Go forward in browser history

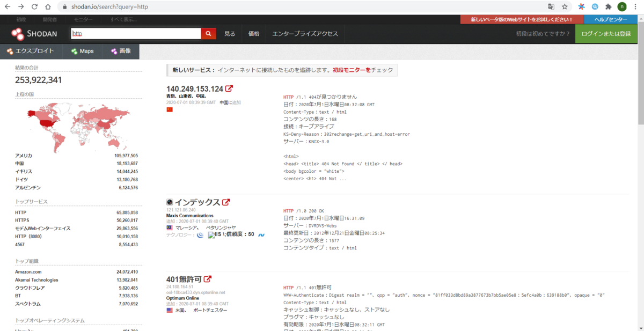[21, 7]
